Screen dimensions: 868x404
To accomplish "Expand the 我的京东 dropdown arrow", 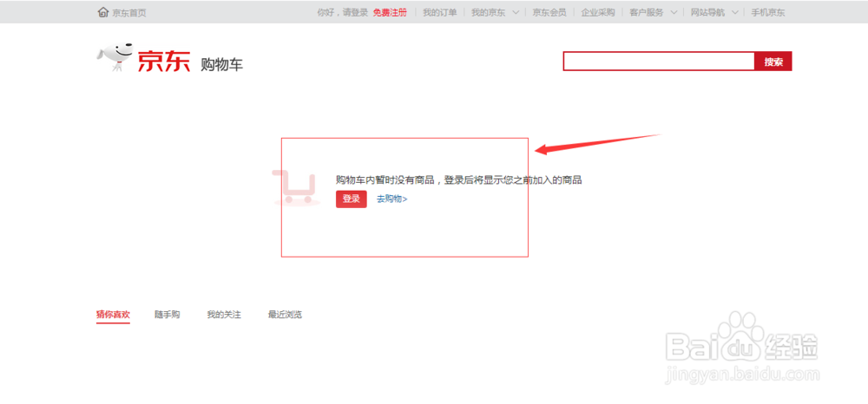I will click(x=516, y=12).
